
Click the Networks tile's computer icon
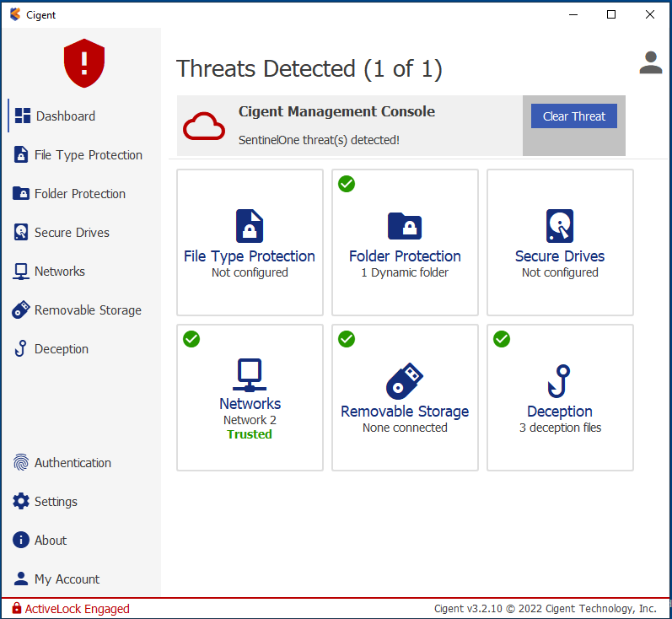pyautogui.click(x=250, y=374)
